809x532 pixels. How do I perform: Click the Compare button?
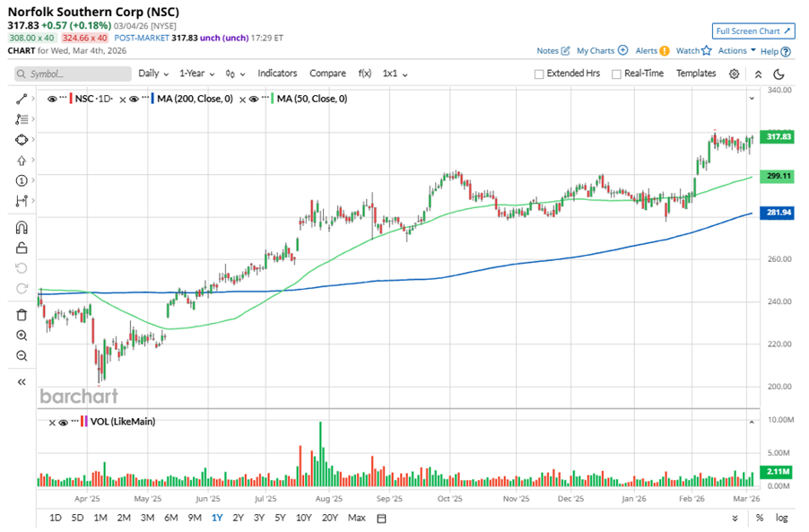coord(327,74)
